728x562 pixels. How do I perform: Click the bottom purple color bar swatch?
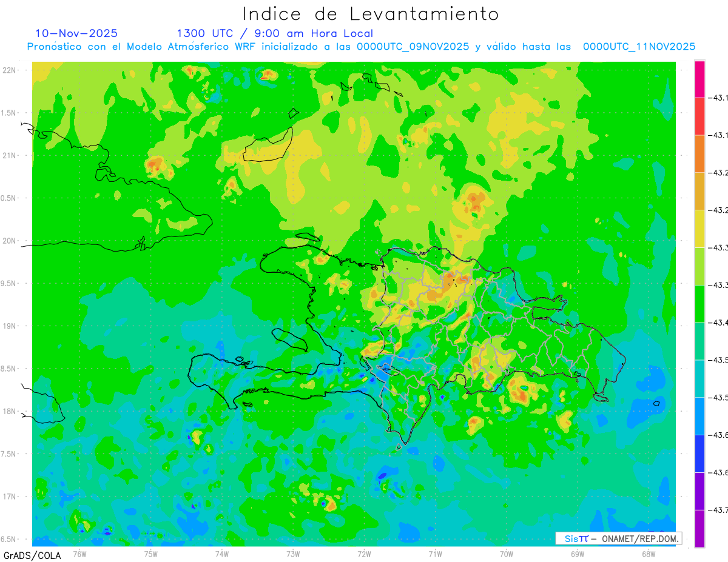(x=699, y=529)
